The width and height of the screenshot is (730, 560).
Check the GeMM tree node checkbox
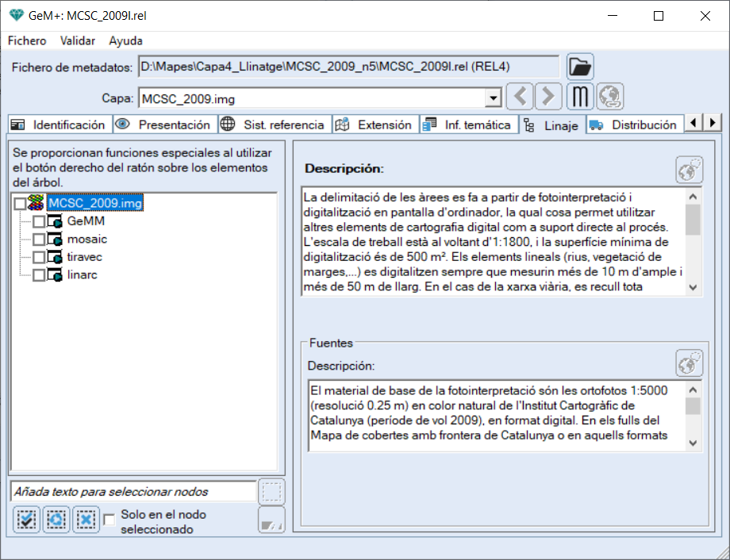38,222
